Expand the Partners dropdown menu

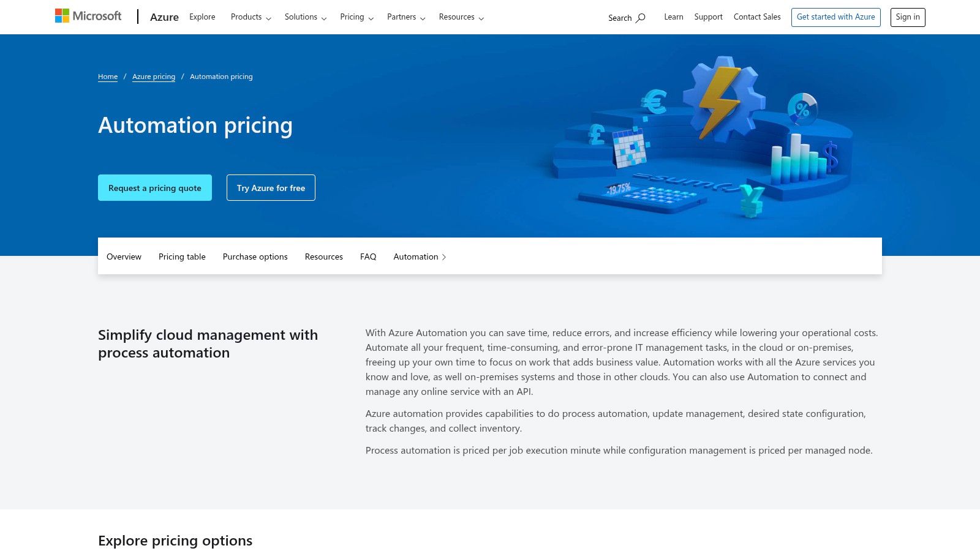coord(406,17)
